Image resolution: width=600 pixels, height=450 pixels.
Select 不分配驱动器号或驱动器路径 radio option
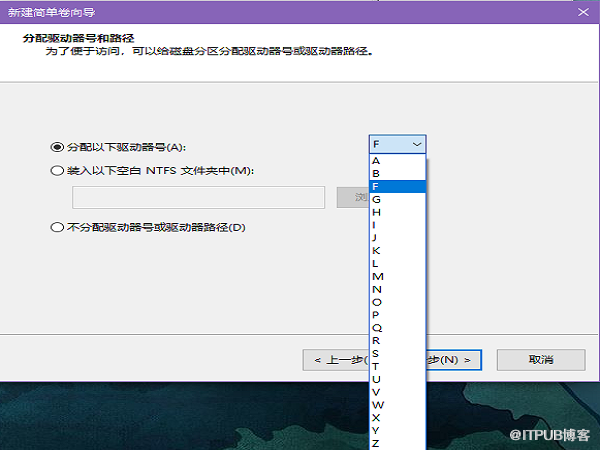(x=57, y=227)
